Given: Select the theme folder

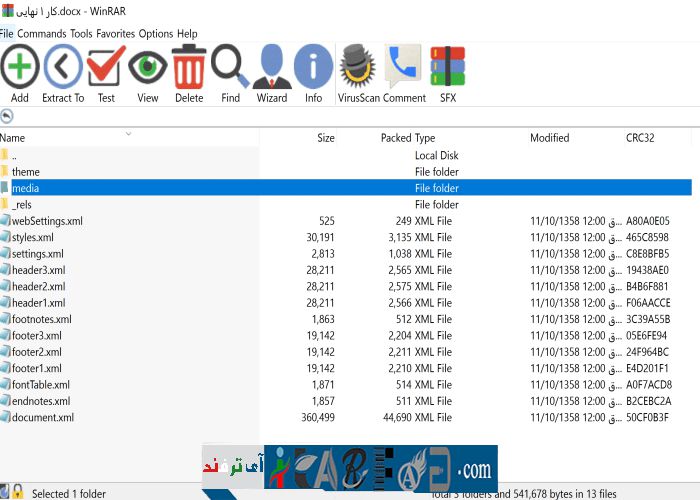Looking at the screenshot, I should [26, 172].
